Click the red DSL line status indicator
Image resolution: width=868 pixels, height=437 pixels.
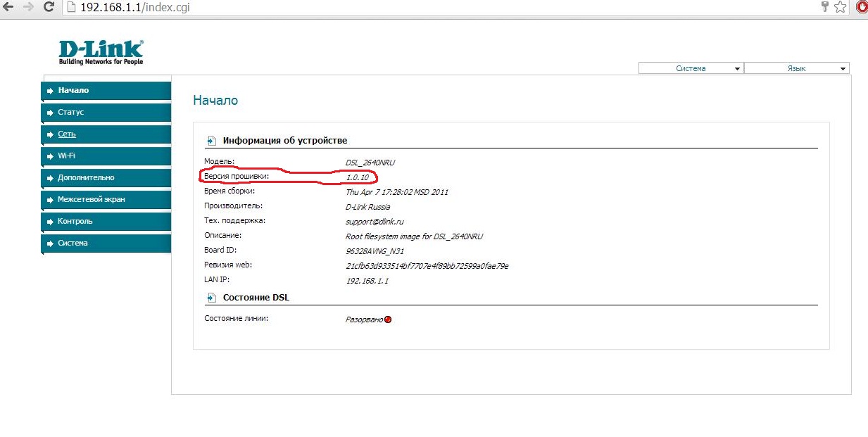(x=388, y=319)
